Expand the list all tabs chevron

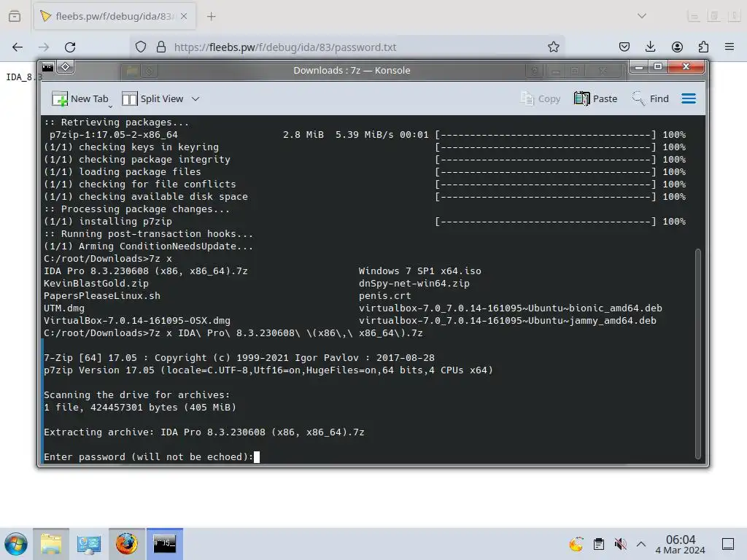click(642, 16)
